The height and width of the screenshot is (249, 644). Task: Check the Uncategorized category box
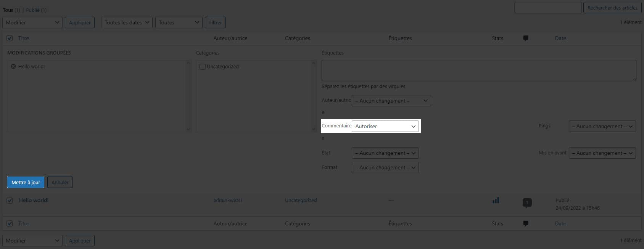pyautogui.click(x=203, y=67)
